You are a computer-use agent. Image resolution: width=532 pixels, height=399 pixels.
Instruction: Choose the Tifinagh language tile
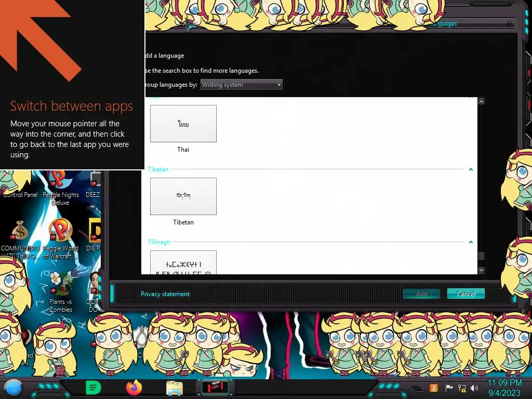[183, 262]
